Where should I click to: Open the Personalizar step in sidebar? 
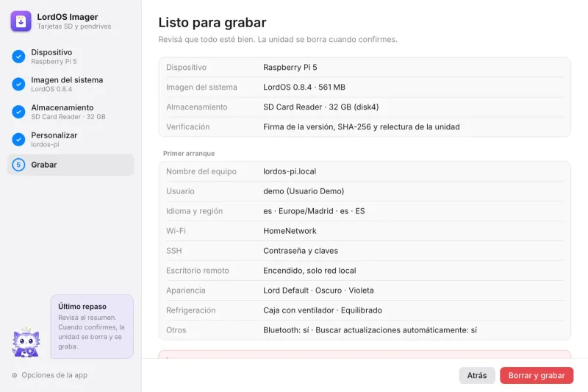[71, 140]
